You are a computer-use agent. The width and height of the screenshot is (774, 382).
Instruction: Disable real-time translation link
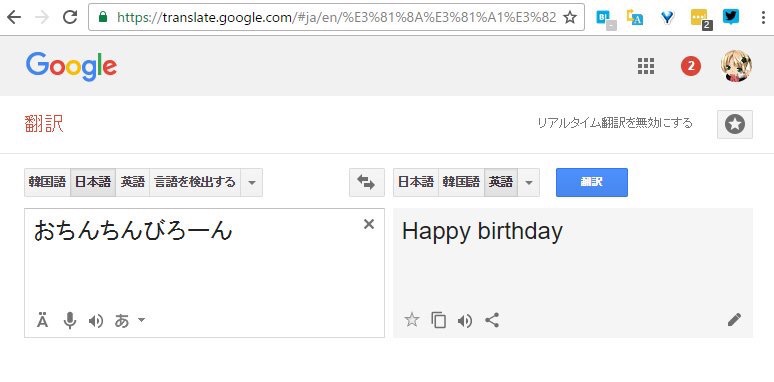coord(615,123)
